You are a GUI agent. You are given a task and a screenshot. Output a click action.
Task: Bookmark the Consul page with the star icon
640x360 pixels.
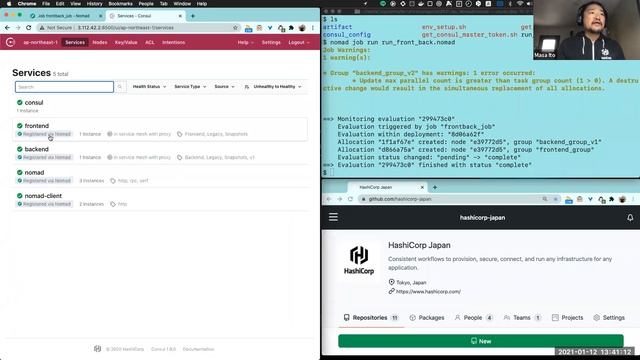236,28
